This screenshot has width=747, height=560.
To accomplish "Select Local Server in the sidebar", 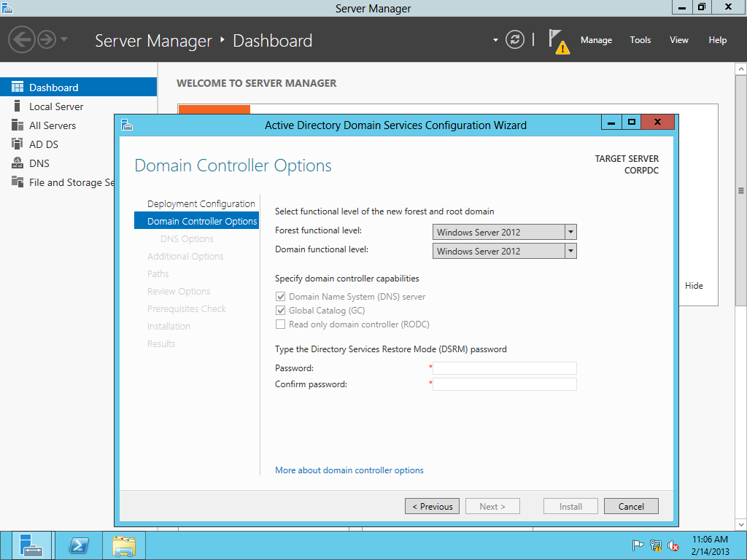I will (x=56, y=106).
